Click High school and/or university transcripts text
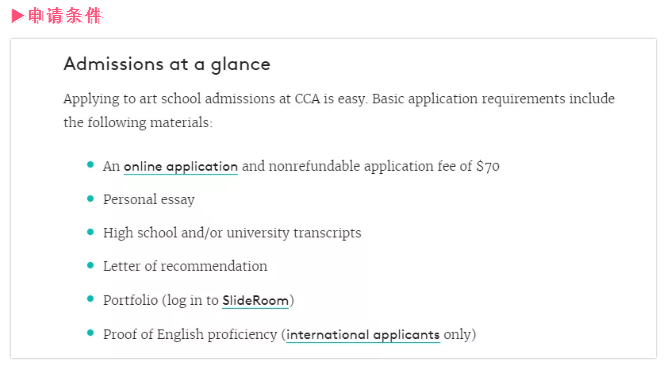The image size is (666, 370). pos(232,233)
